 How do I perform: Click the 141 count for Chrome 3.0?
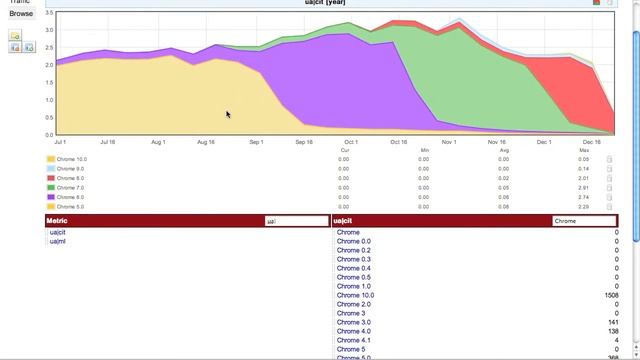point(613,322)
